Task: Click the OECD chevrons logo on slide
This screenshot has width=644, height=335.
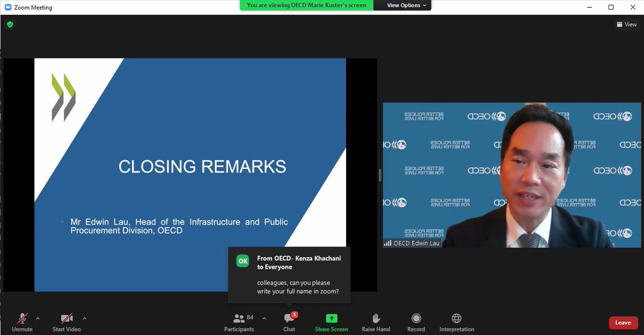Action: 63,97
